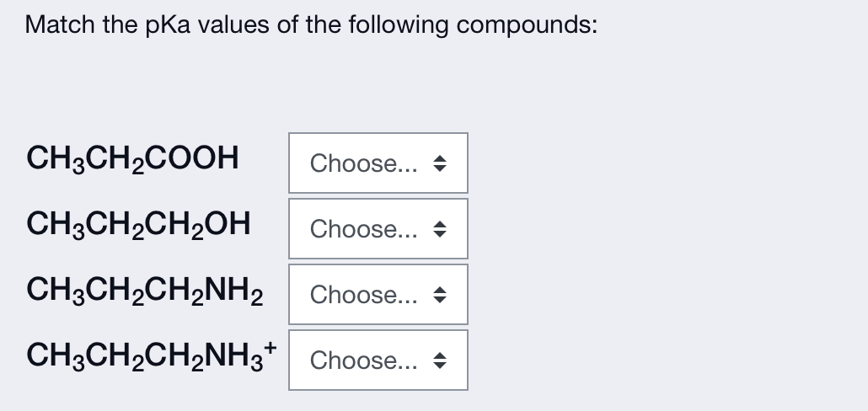This screenshot has width=868, height=411.
Task: Click the up-down arrow icon beside CH3CH2CH2NH3+
Action: tap(440, 360)
